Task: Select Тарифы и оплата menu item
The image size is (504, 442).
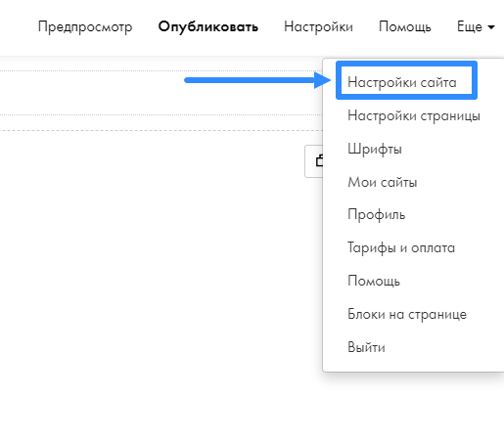Action: [x=401, y=248]
